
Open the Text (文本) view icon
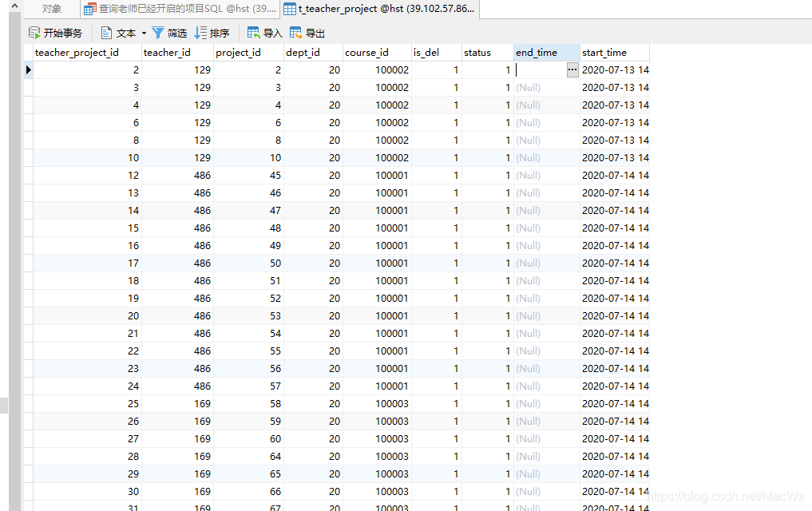pyautogui.click(x=106, y=33)
